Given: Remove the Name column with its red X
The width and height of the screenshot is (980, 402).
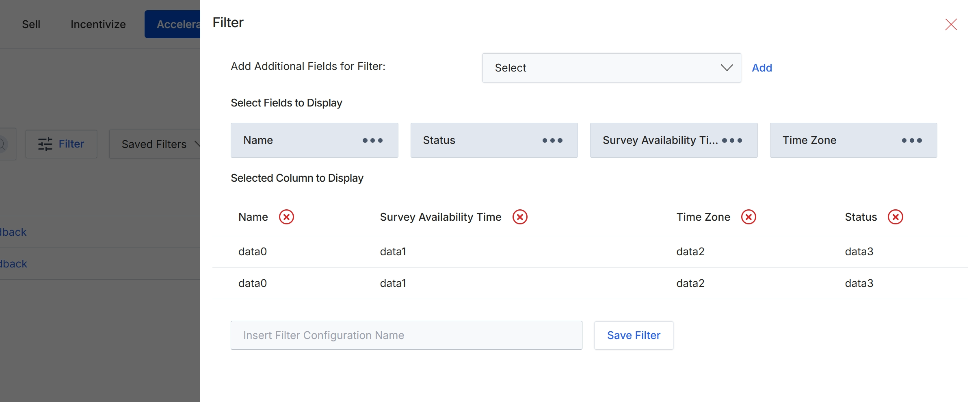Looking at the screenshot, I should [286, 217].
